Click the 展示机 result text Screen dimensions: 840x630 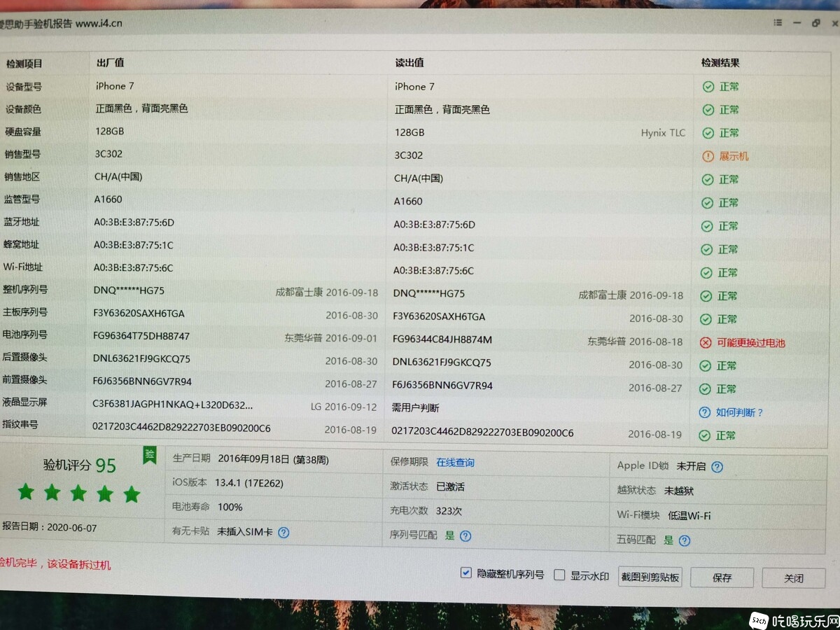[734, 156]
